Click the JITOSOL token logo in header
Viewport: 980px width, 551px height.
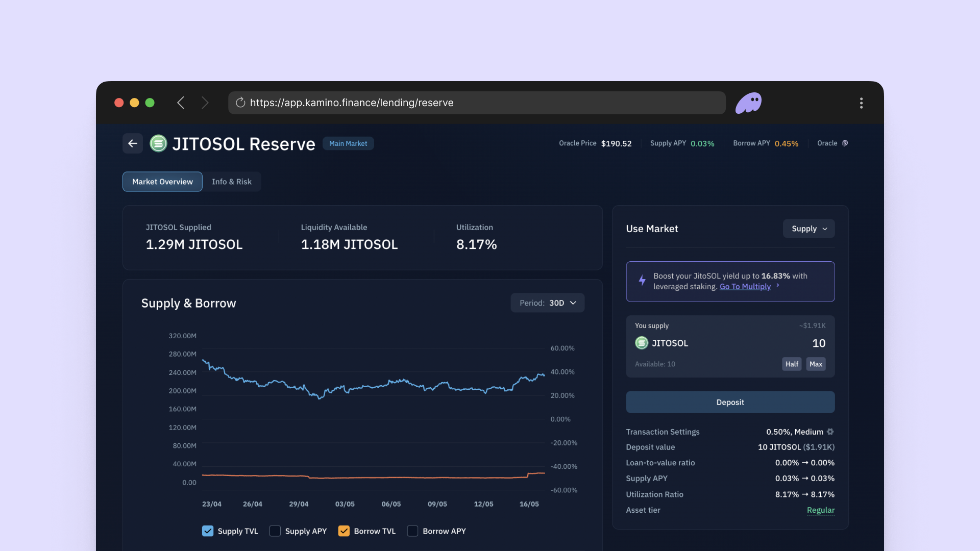[x=158, y=143]
